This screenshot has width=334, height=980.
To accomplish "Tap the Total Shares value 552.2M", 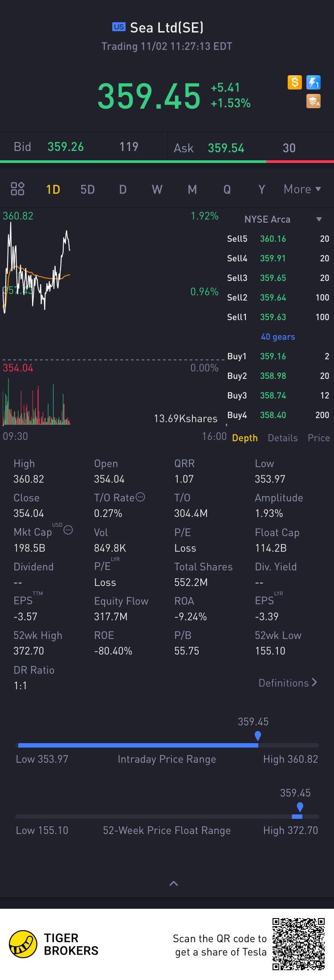I will pyautogui.click(x=191, y=582).
